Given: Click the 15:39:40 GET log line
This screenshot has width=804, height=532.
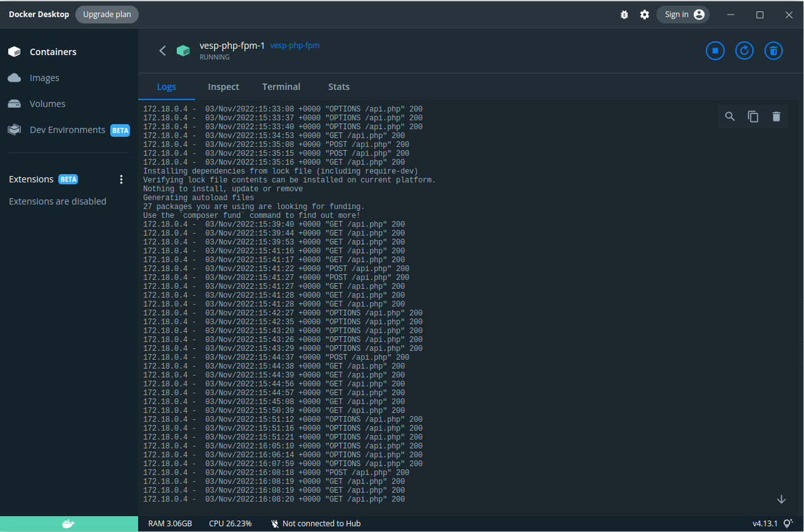Looking at the screenshot, I should pos(274,224).
